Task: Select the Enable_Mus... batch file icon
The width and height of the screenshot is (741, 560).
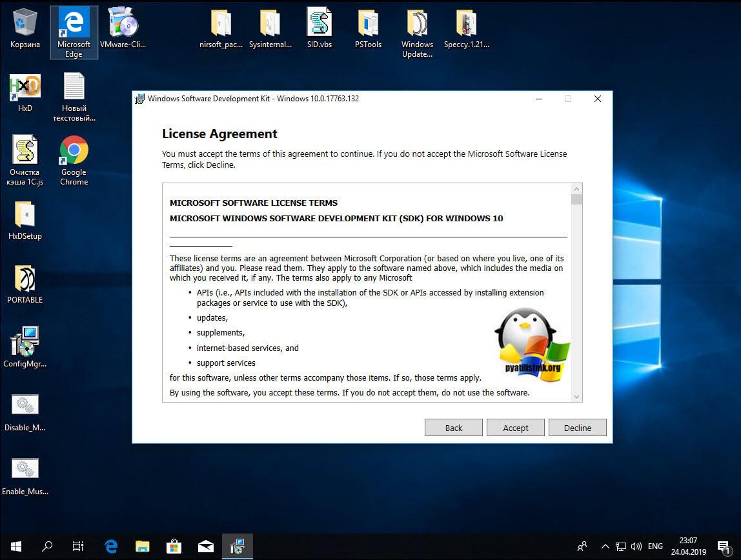Action: click(25, 476)
